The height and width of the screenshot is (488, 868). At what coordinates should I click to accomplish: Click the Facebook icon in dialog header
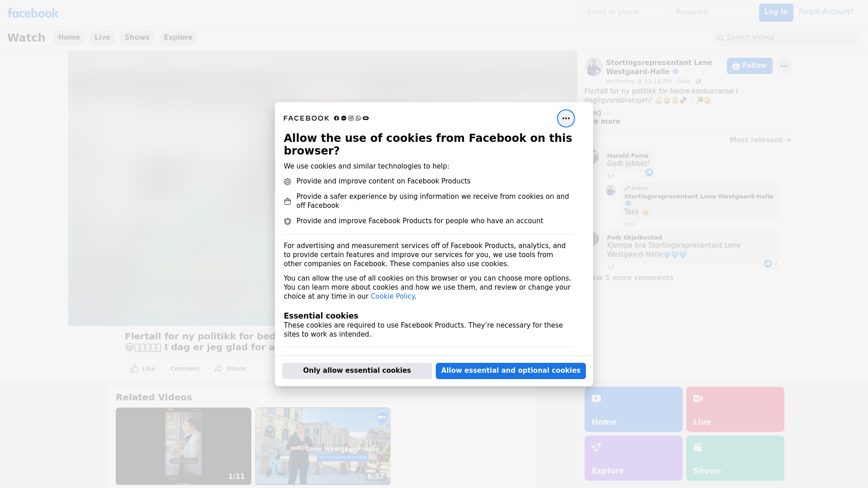[336, 118]
